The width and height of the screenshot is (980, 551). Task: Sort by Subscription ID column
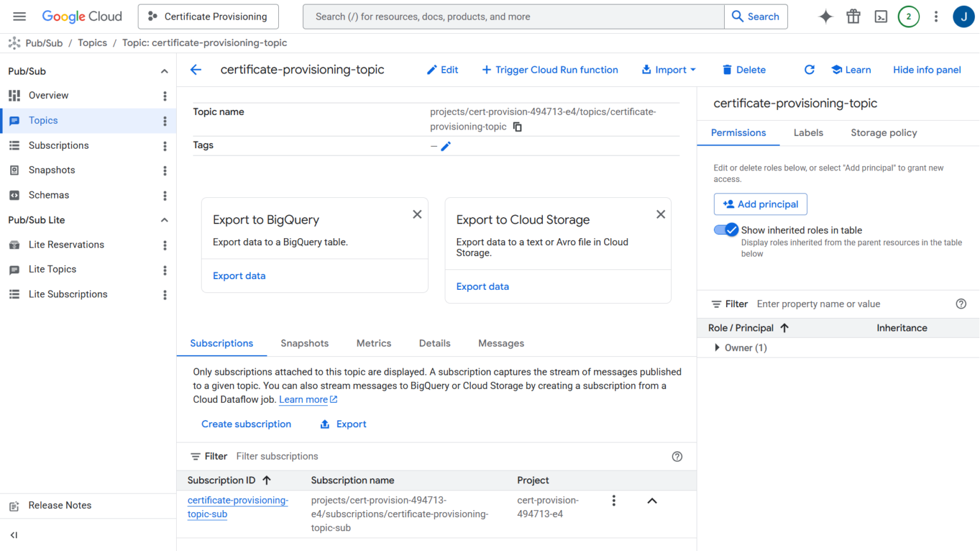(x=229, y=480)
